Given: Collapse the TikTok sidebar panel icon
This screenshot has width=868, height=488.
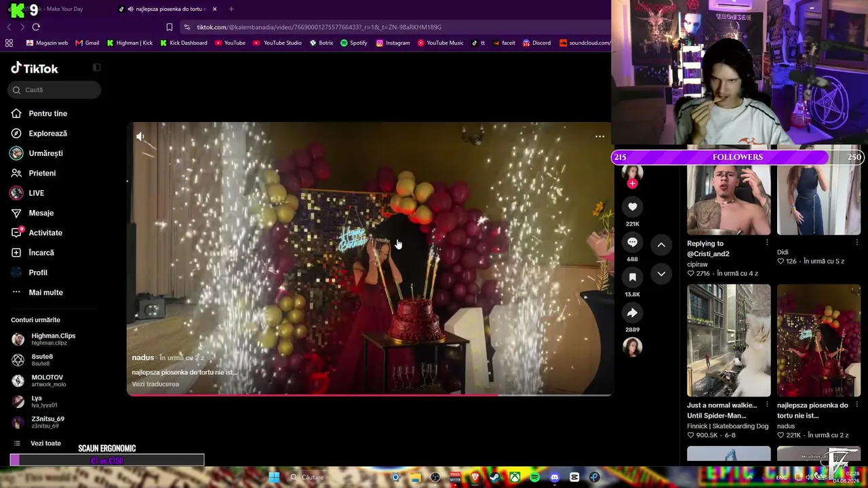Looking at the screenshot, I should coord(96,68).
